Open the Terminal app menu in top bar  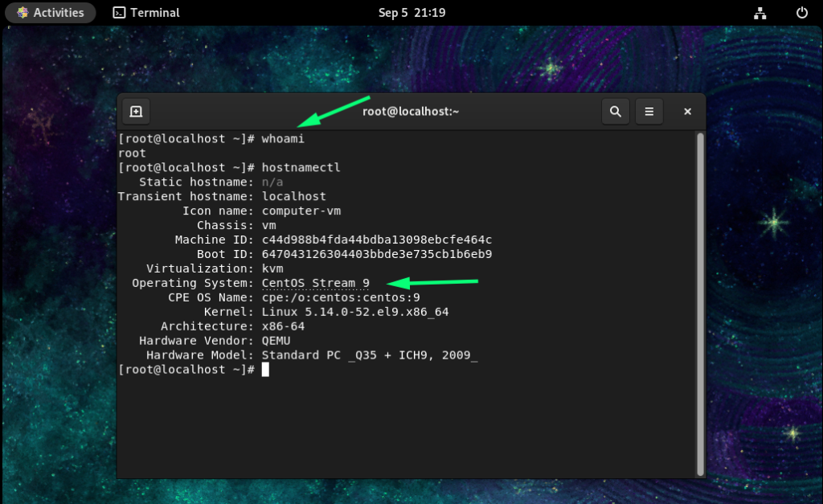point(146,13)
